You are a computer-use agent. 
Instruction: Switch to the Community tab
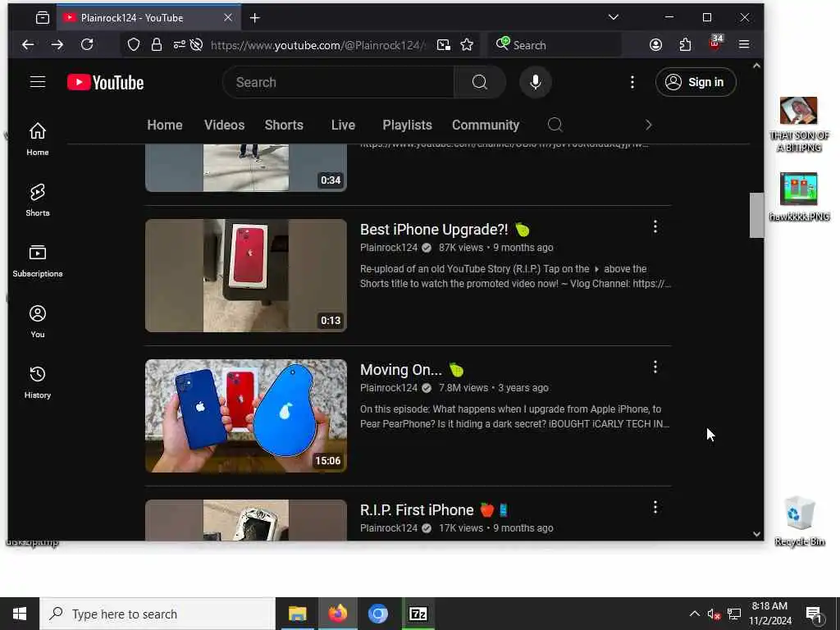486,125
